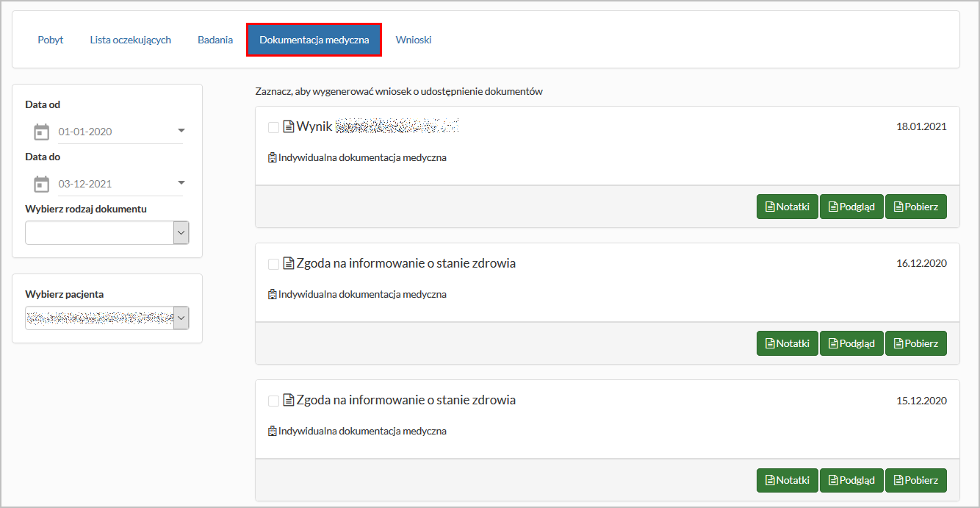The height and width of the screenshot is (508, 980).
Task: Tick checkbox for Zgoda dated 15.12.2020
Action: tap(273, 401)
